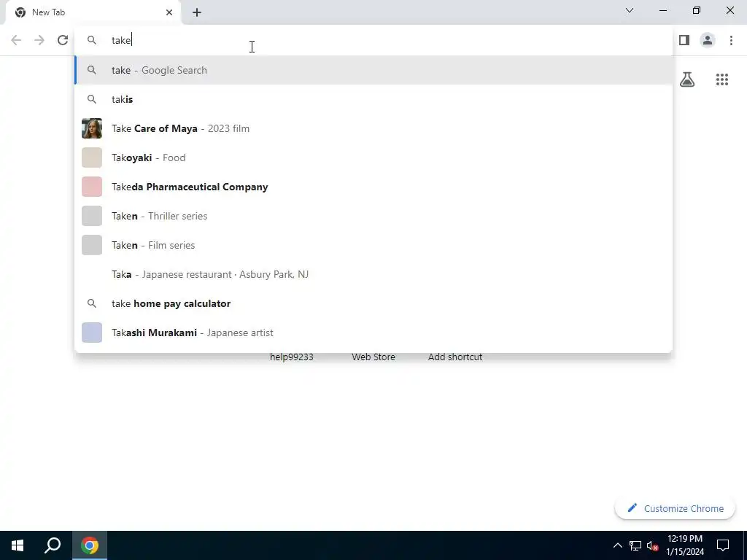The image size is (747, 560).
Task: Open the Windows taskbar search icon
Action: click(53, 545)
